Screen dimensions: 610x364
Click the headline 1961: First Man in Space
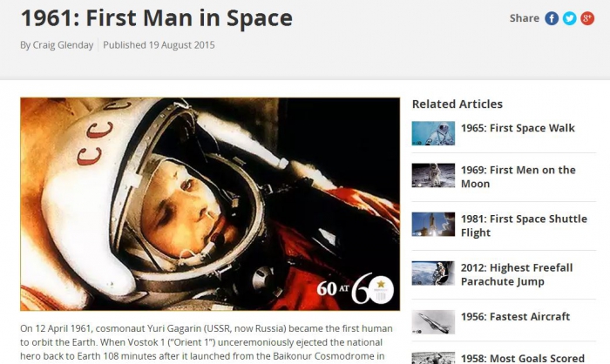[x=156, y=18]
